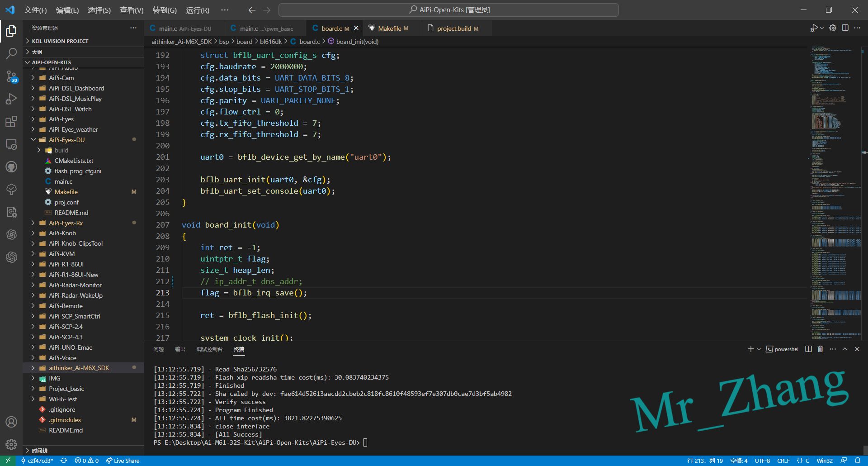
Task: Click the c2f47cd3* git branch indicator
Action: [37, 461]
